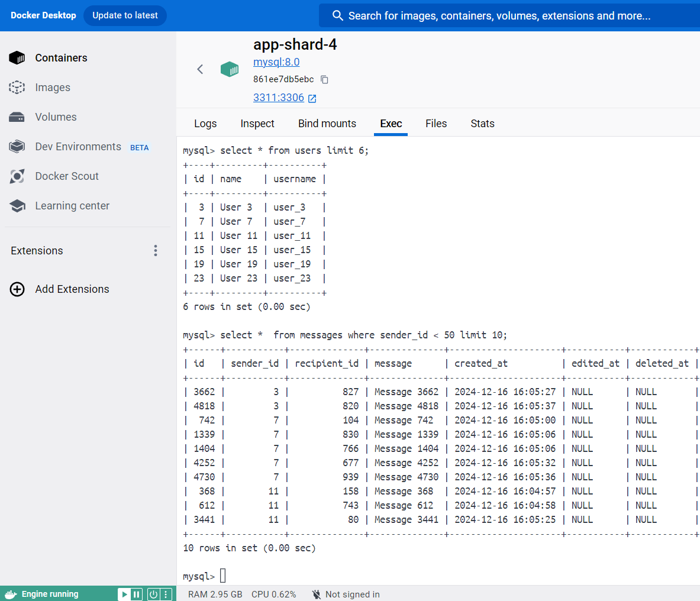Click the CPU 0.62% status
This screenshot has width=700, height=601.
(273, 594)
